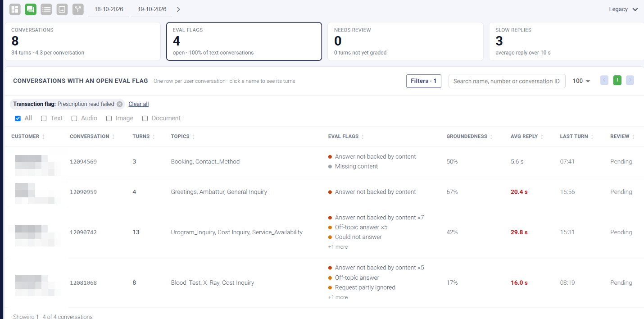The image size is (644, 319).
Task: Open the Filters · 1 button
Action: tap(424, 81)
